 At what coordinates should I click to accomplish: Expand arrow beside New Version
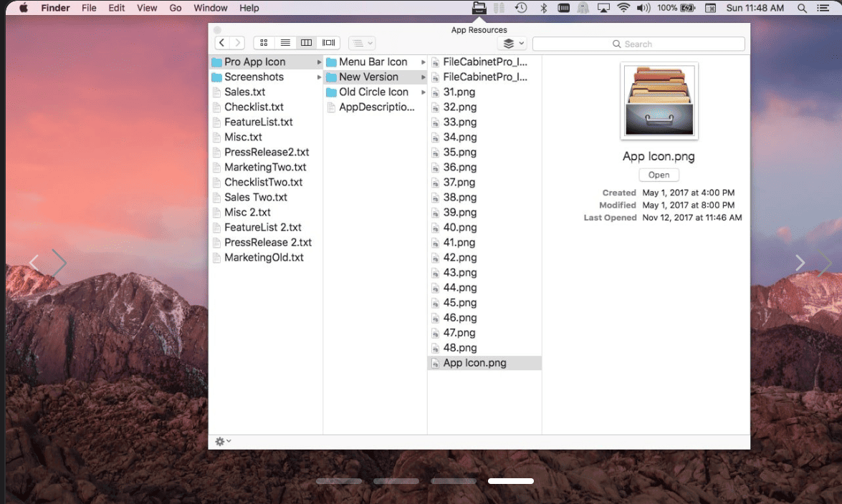(x=423, y=77)
